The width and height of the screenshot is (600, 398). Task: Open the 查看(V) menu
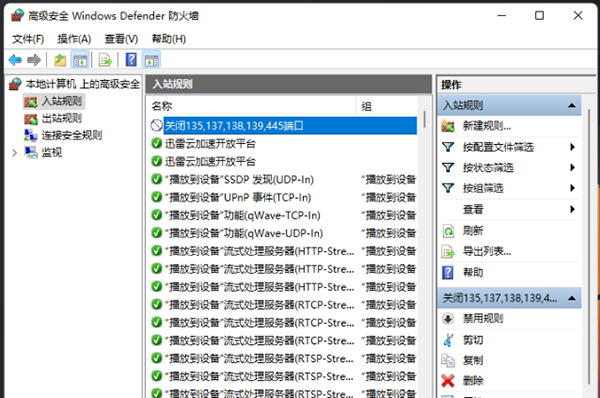[x=121, y=39]
